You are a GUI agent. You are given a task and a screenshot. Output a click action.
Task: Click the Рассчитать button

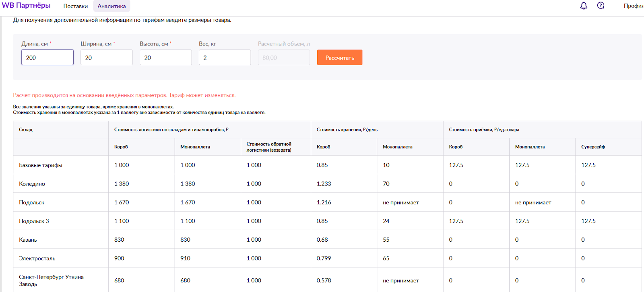[x=340, y=58]
